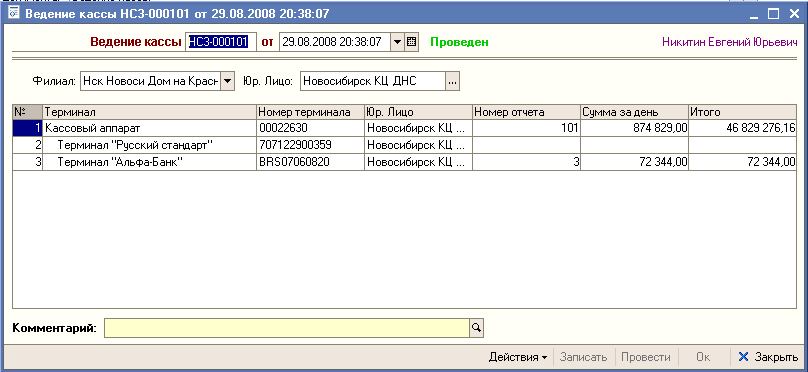Click the Записать button
The image size is (808, 372).
584,357
